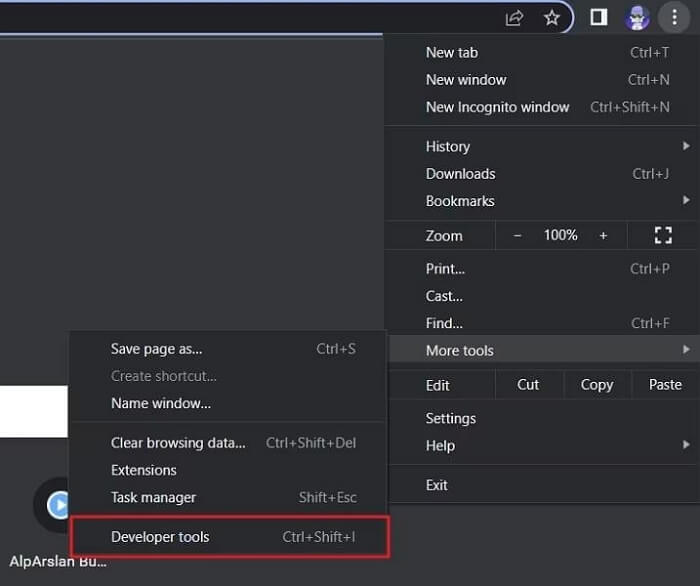The image size is (700, 586).
Task: Click the AlpArslan Bu... shortcut label
Action: click(58, 561)
